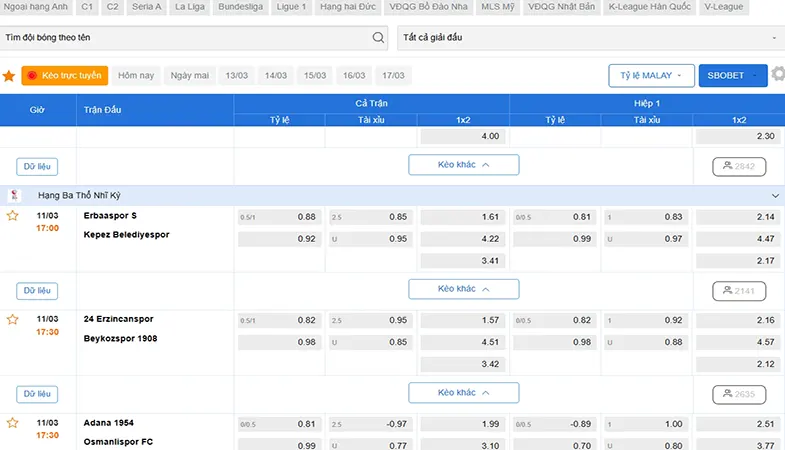Select Beykozspor full-match 1x2 odds 4.51
Viewport: 785px width, 450px height.
click(x=463, y=342)
